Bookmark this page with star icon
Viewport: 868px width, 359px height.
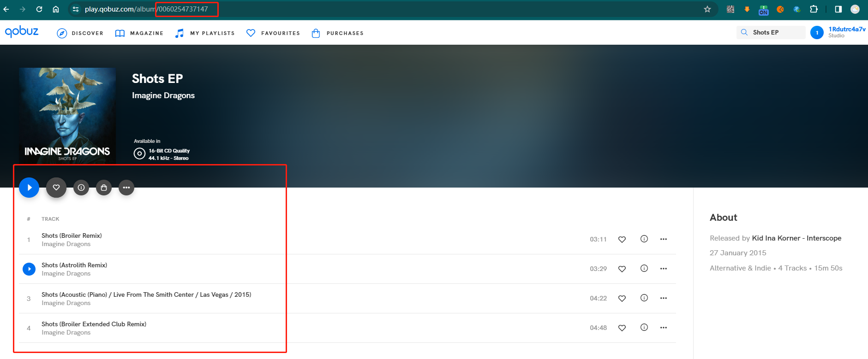pos(707,9)
